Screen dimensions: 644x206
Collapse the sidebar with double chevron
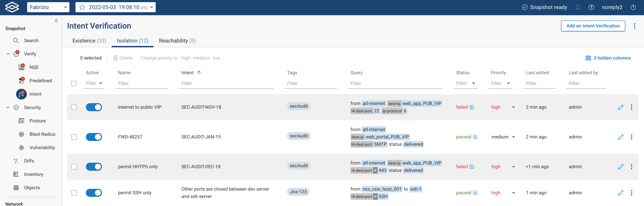(x=56, y=21)
